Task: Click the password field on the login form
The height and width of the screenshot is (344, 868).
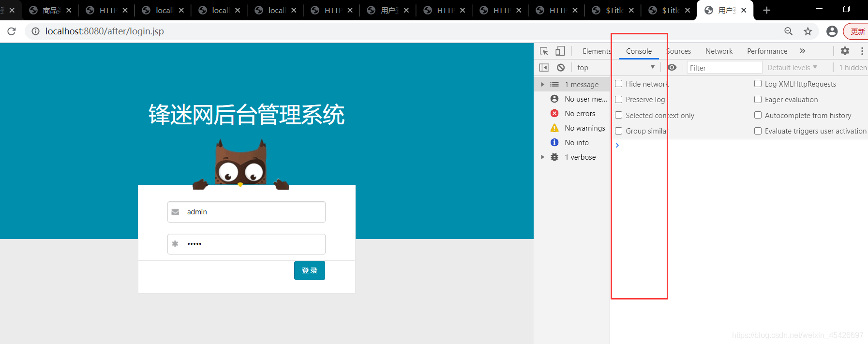Action: (x=246, y=244)
